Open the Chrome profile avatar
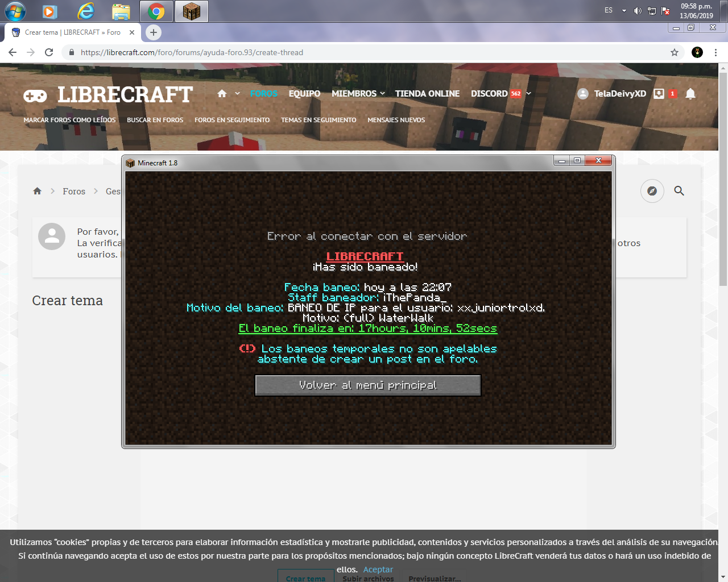Screen dimensions: 728x582 [x=697, y=52]
